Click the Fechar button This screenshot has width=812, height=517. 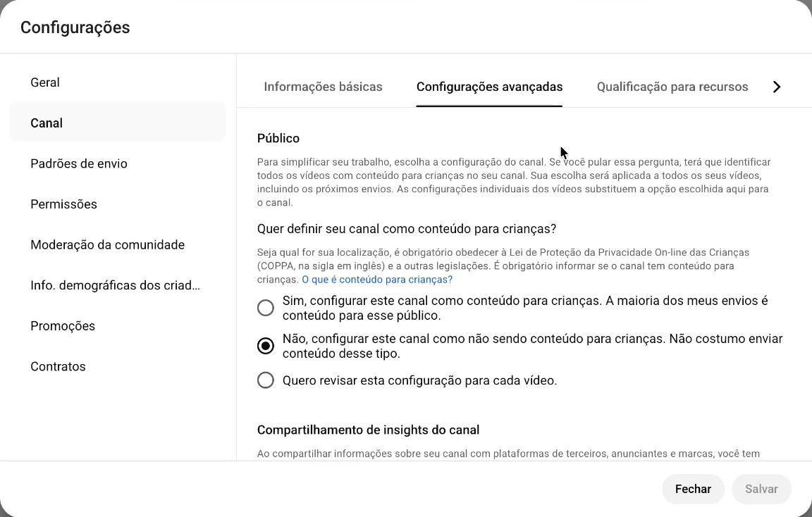tap(693, 489)
